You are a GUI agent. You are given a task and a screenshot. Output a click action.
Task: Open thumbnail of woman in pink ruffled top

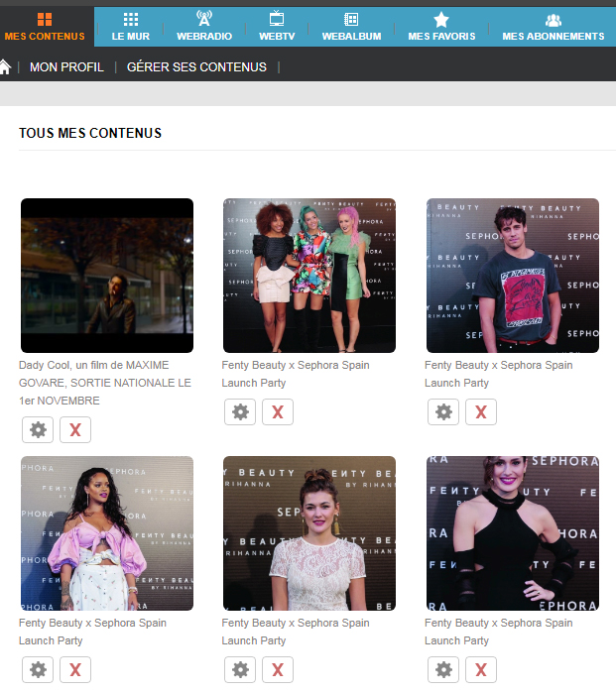click(107, 533)
